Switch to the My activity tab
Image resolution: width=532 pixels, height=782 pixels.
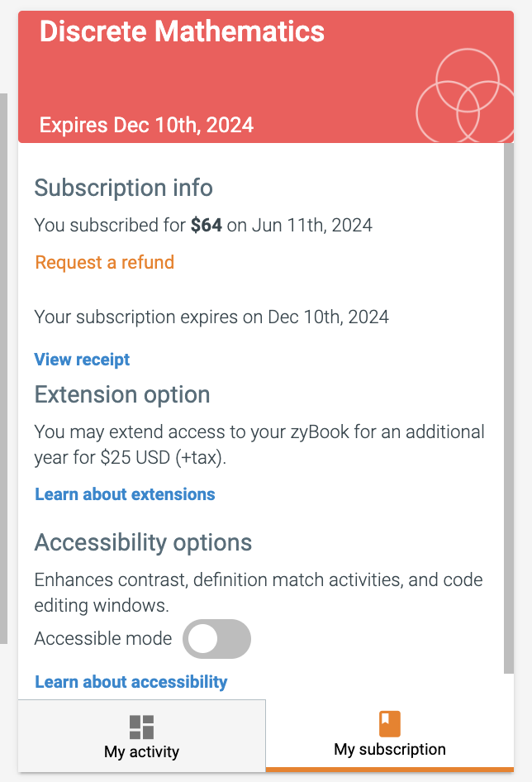[141, 736]
